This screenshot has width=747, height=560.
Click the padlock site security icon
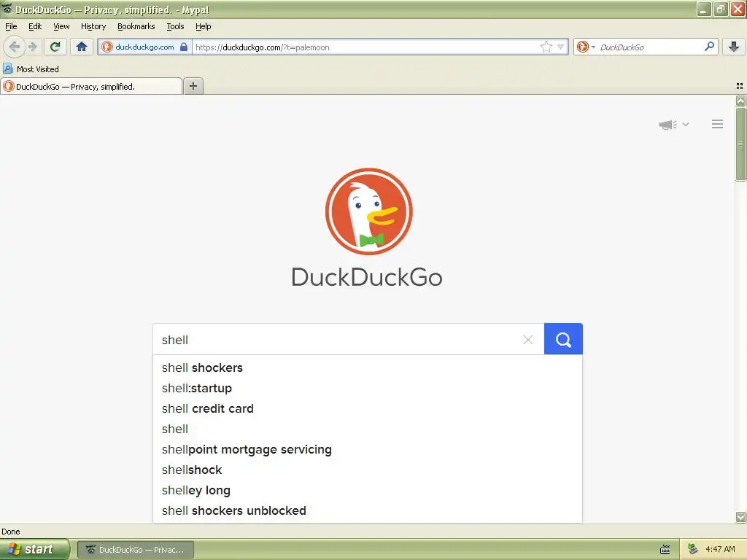(x=184, y=47)
